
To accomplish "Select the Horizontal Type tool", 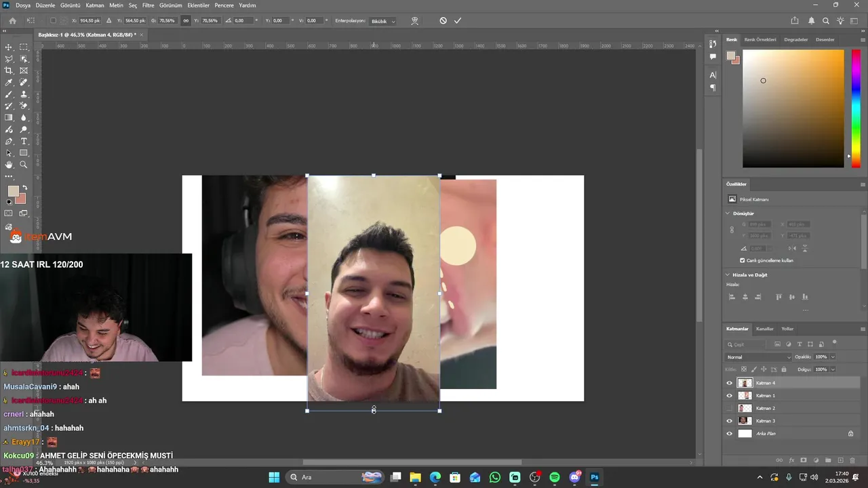I will [x=24, y=141].
